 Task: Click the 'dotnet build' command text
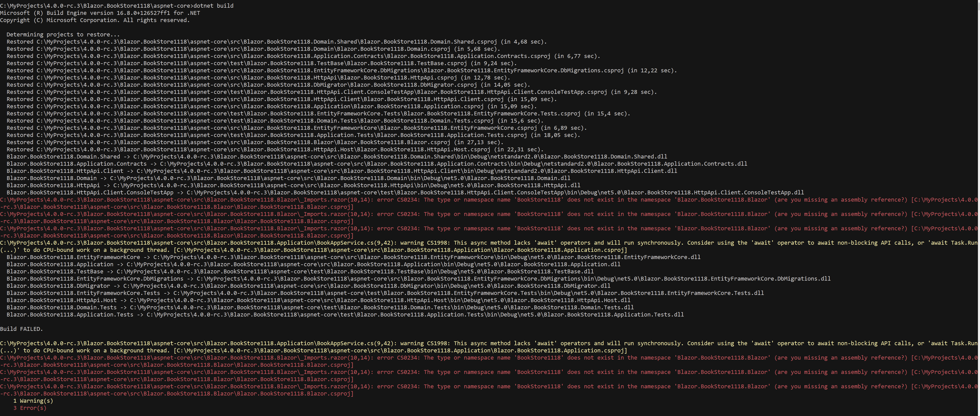tap(213, 6)
